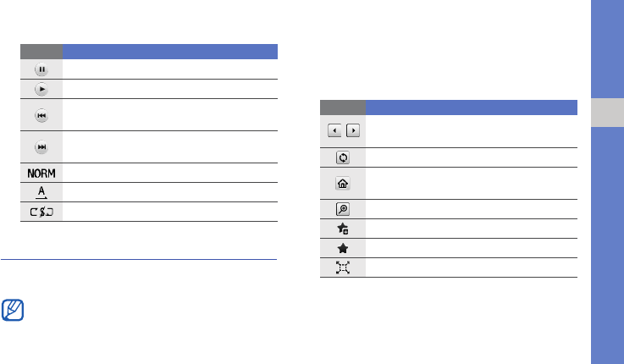Add a bookmark with the star-plus icon

pyautogui.click(x=343, y=229)
